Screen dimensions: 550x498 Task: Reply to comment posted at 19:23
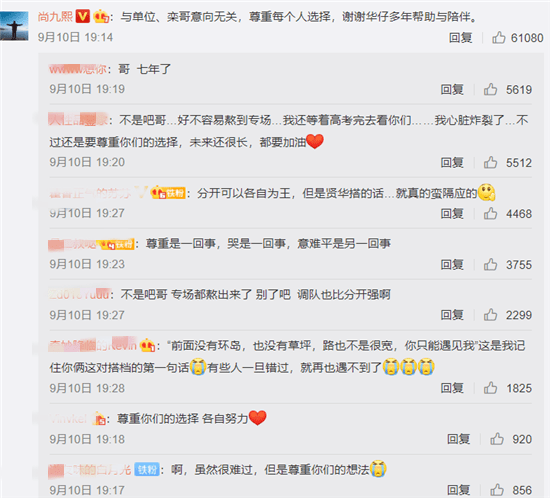[452, 264]
